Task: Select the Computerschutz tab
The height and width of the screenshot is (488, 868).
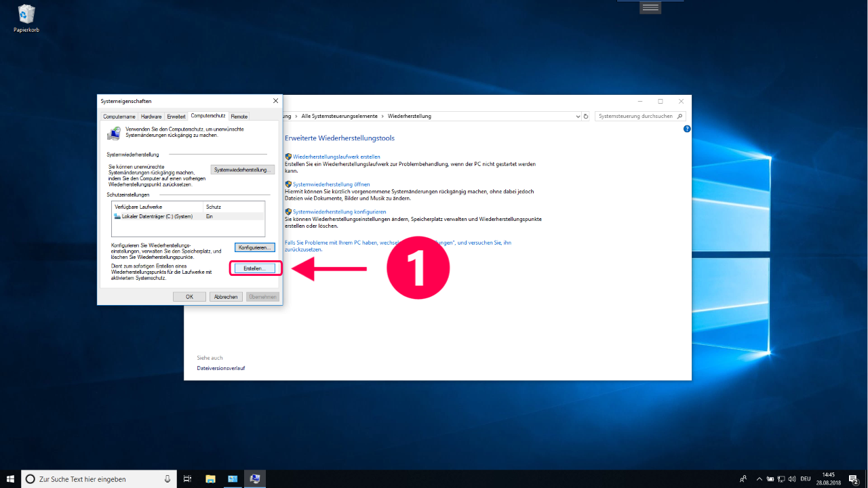Action: pos(208,116)
